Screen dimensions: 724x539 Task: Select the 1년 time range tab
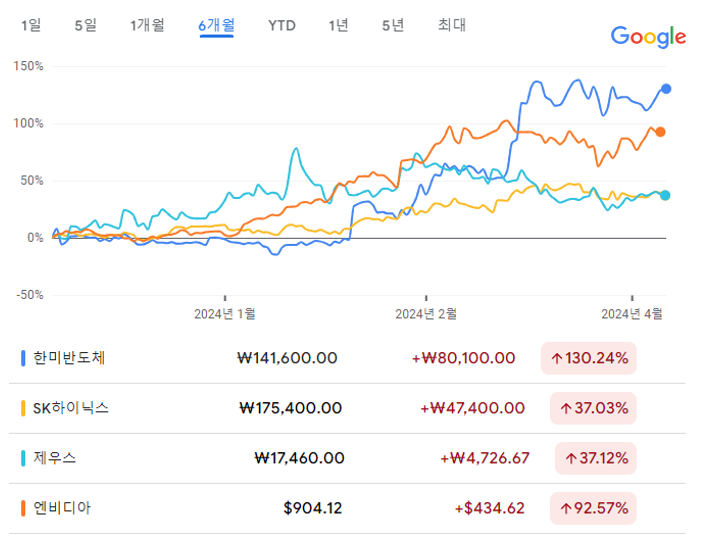coord(338,25)
